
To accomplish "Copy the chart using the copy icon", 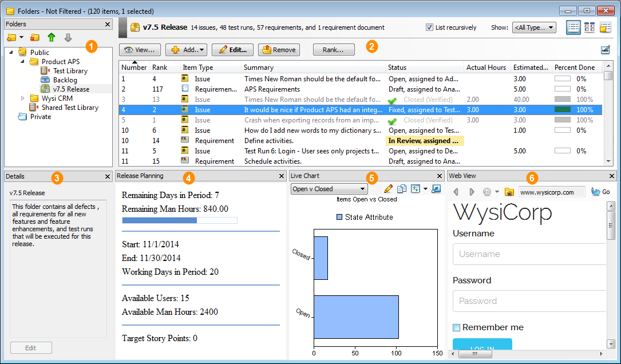I will (x=402, y=189).
